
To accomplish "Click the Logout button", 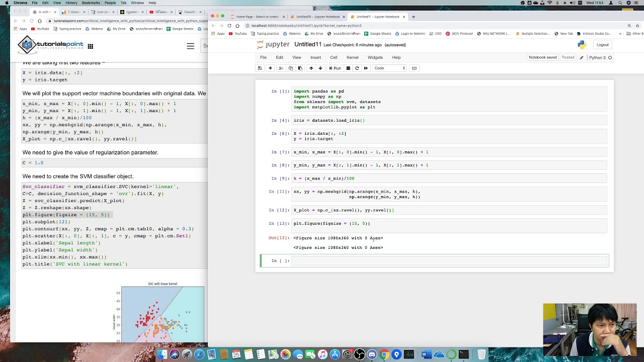I will 603,45.
